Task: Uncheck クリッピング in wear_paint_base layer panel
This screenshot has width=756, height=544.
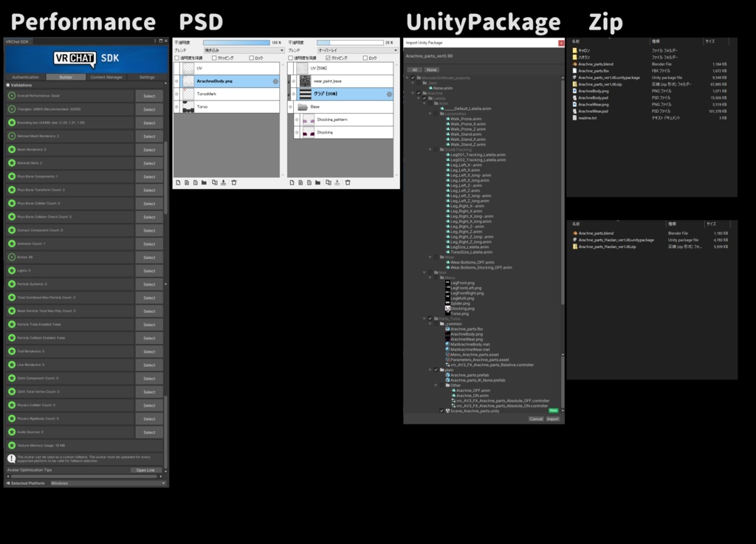Action: click(x=329, y=58)
